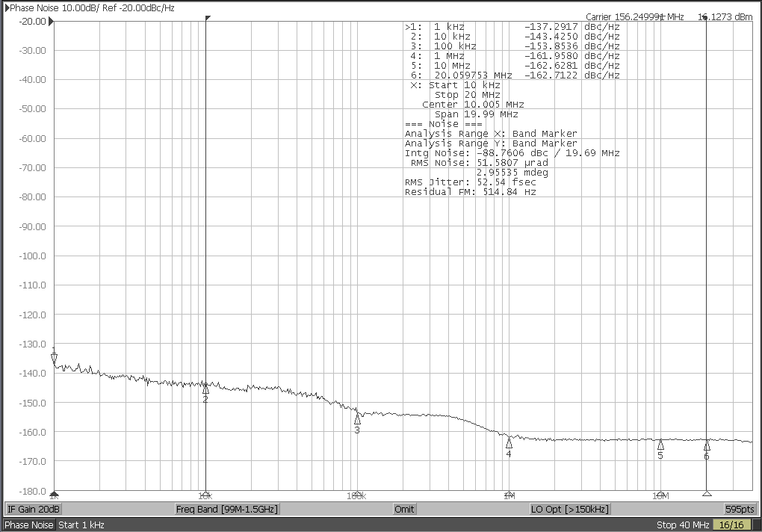Click marker 5 triangle near 10 MHz
Viewport: 762px width, 532px height.
pos(660,445)
